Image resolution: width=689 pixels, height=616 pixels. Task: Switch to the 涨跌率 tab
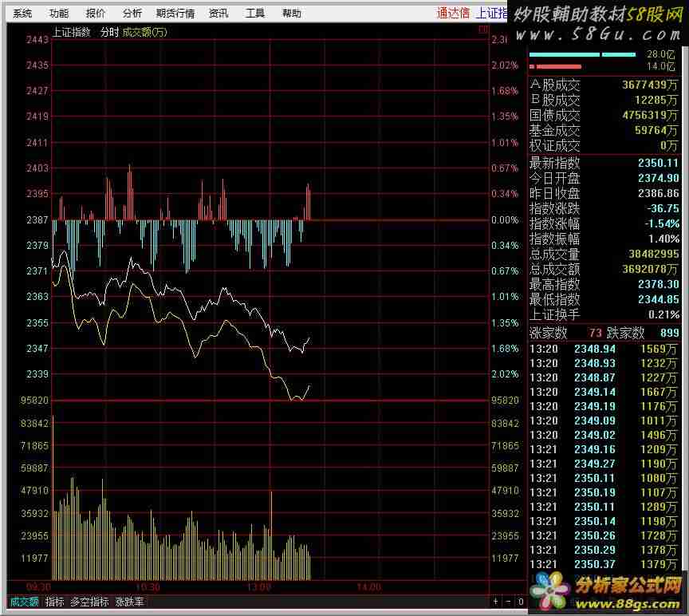(x=130, y=602)
